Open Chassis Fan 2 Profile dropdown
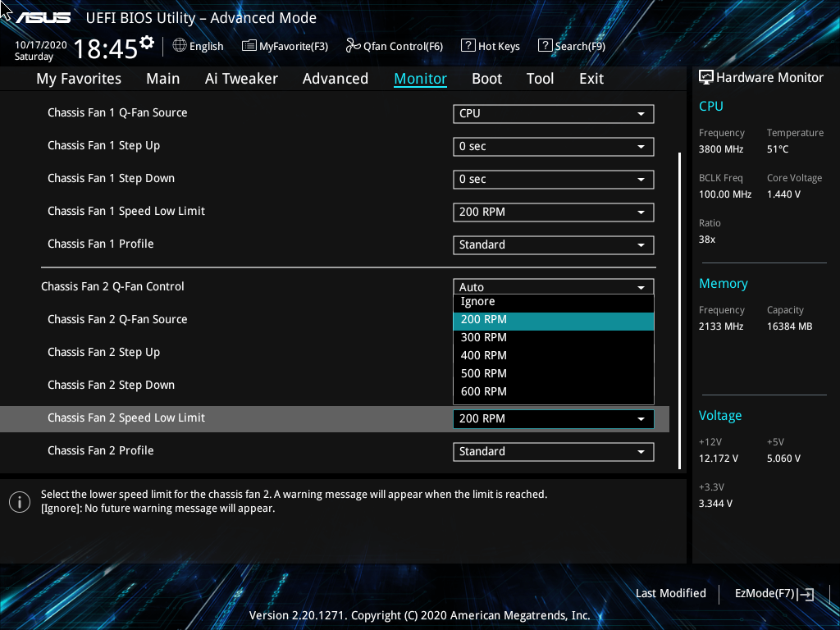 point(554,452)
